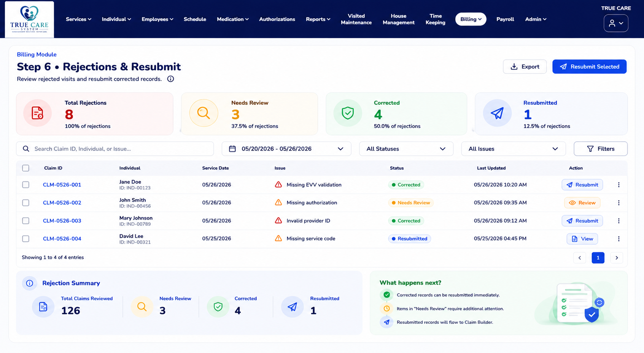Open the Payroll page
644x353 pixels.
pos(505,19)
